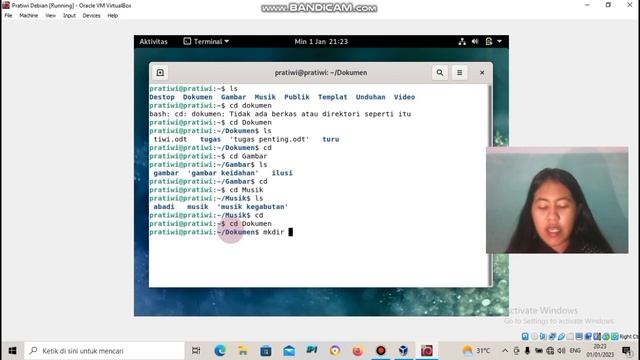Image resolution: width=640 pixels, height=360 pixels.
Task: Close the terminal window with X
Action: pos(482,73)
